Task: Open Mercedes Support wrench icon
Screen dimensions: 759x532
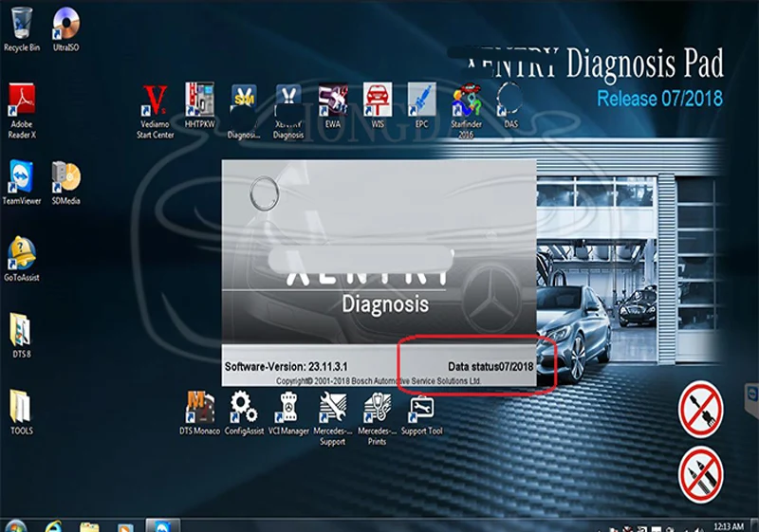Action: (x=333, y=418)
